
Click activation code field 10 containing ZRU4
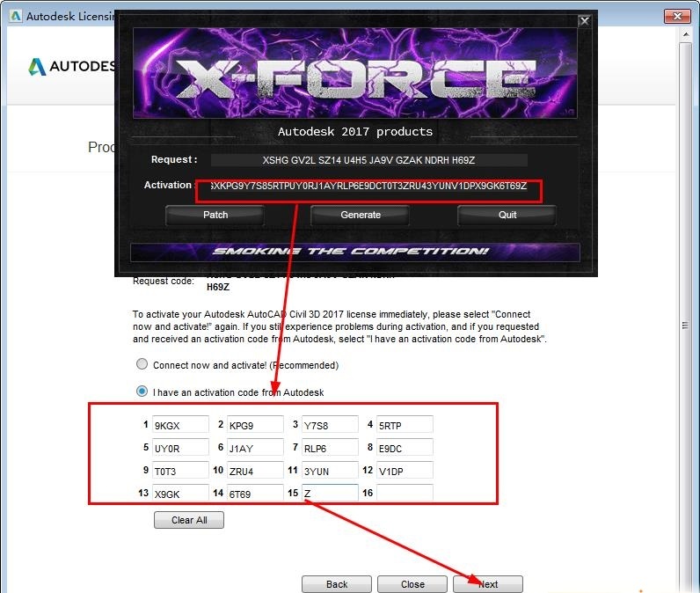point(255,470)
